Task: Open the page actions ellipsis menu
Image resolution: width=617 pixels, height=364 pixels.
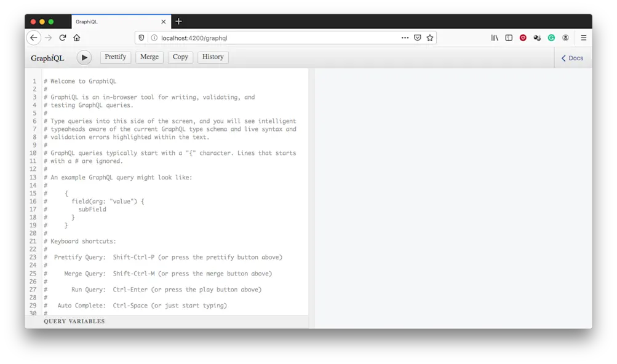Action: tap(405, 38)
